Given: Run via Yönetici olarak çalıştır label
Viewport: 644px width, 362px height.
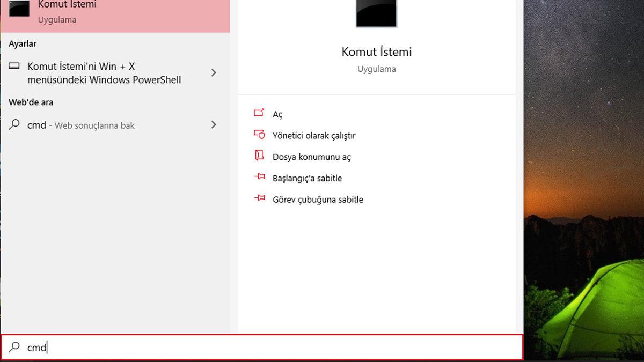Looking at the screenshot, I should (x=314, y=136).
